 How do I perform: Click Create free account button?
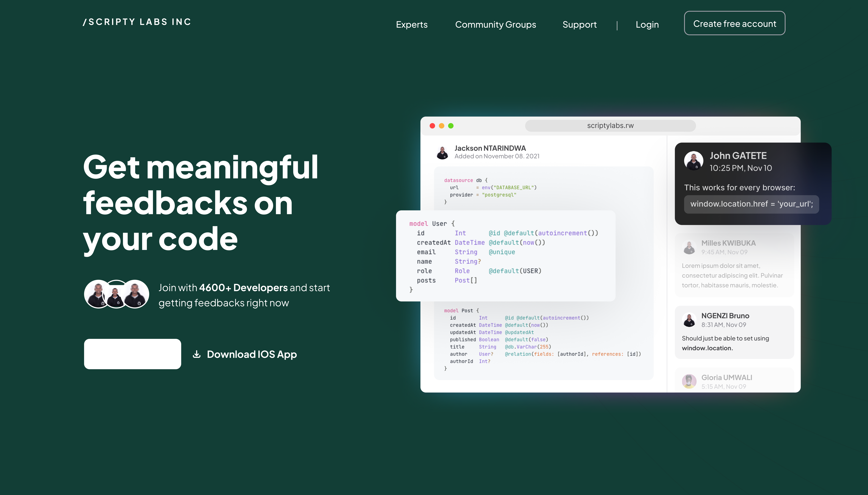tap(735, 23)
